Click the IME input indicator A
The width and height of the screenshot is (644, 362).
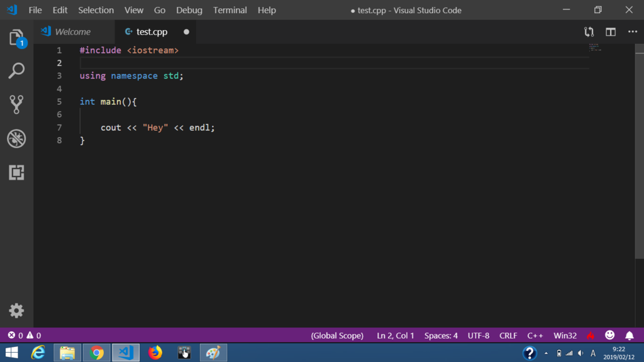593,353
